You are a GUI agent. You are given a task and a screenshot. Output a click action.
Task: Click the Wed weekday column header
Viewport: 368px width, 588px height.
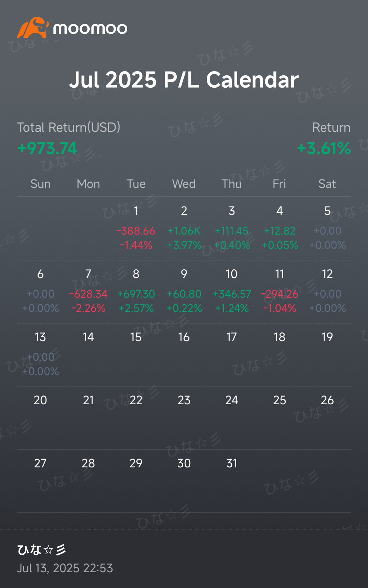(x=184, y=184)
